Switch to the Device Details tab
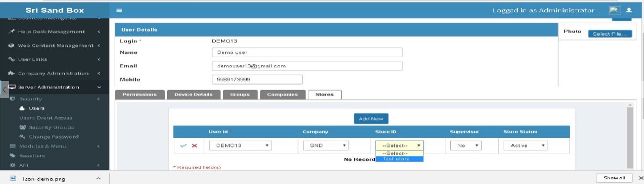 [193, 94]
